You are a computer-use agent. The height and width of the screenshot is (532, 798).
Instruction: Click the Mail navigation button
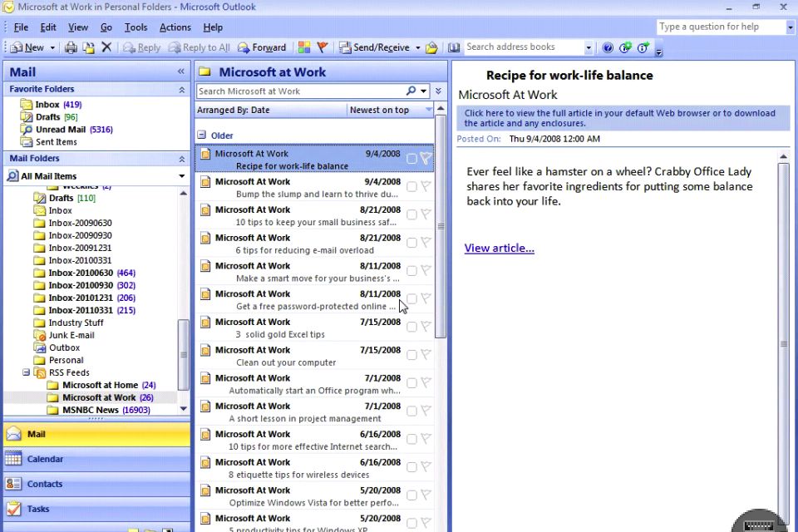(x=96, y=434)
